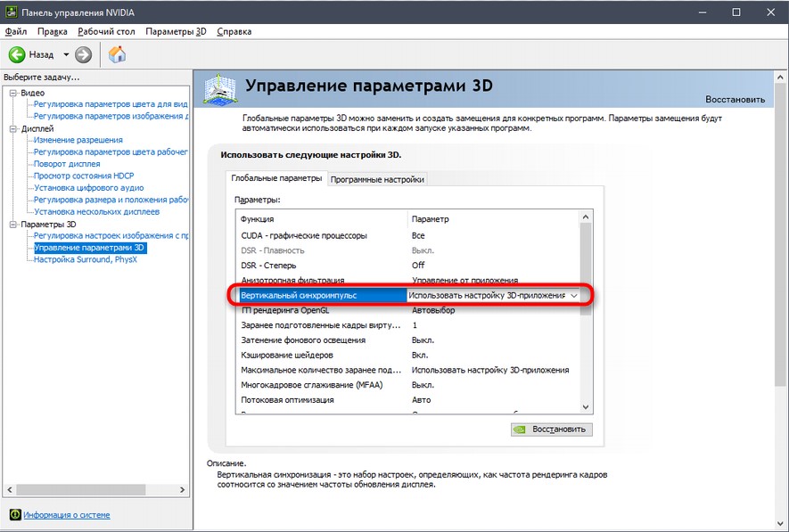Click the settings list vertical scrollbar thumb

click(x=585, y=268)
